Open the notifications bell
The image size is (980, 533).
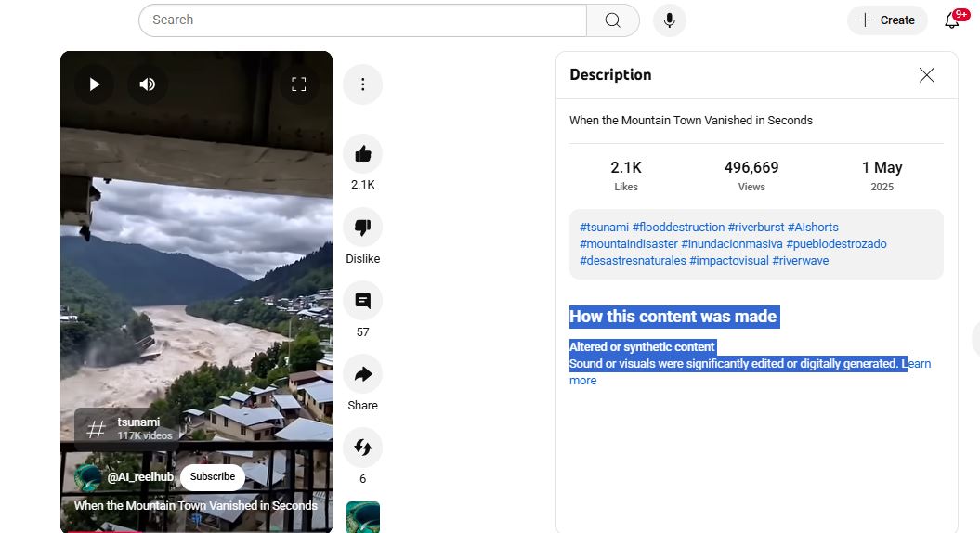951,20
